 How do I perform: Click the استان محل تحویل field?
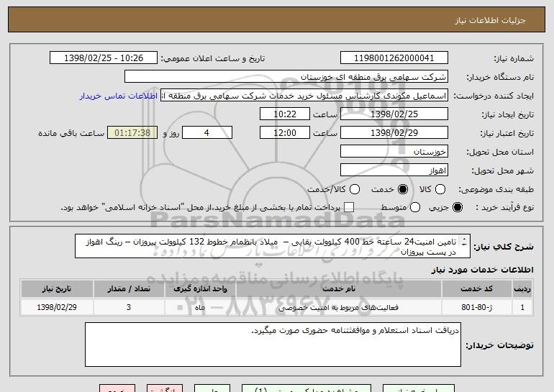(x=393, y=152)
